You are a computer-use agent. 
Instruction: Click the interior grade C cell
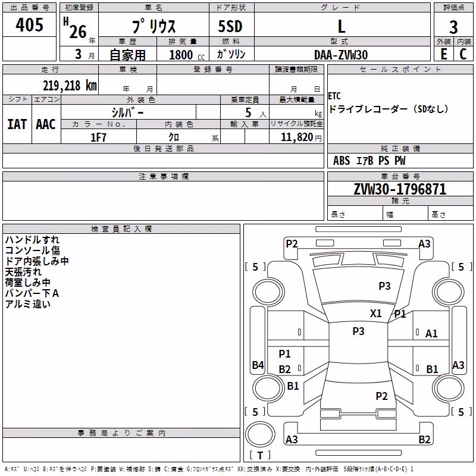coord(464,54)
